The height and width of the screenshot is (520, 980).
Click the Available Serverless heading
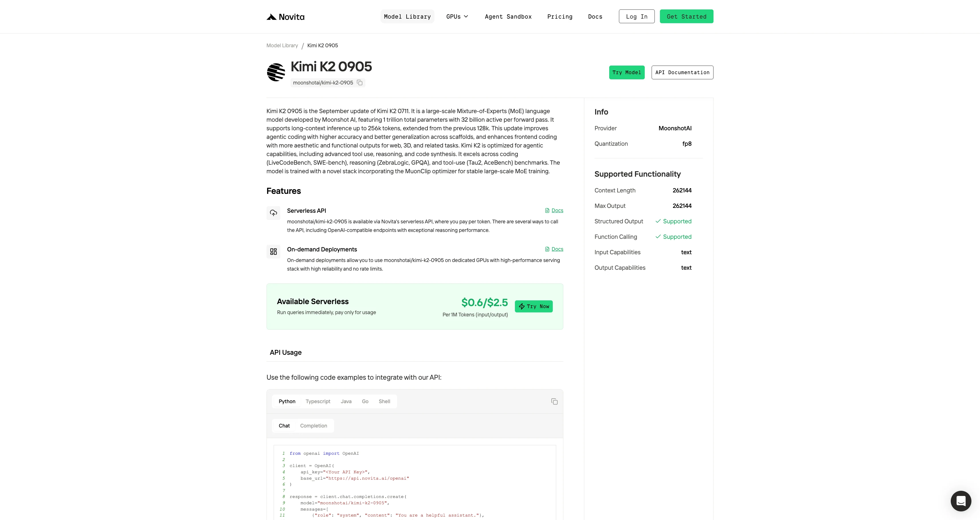[313, 302]
